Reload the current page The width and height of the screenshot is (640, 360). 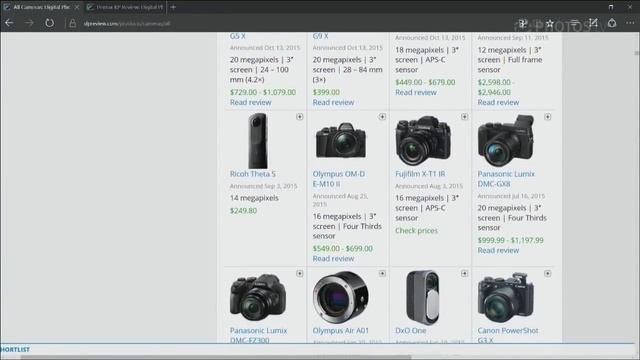[49, 23]
